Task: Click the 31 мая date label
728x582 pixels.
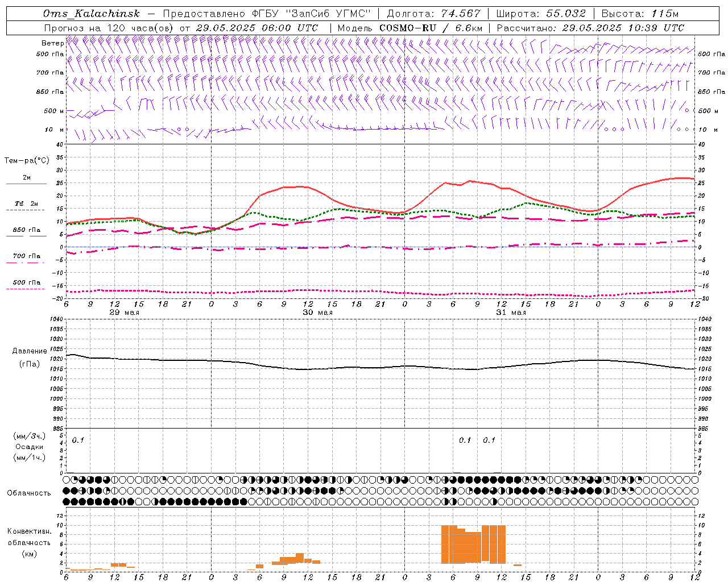Action: [x=511, y=312]
